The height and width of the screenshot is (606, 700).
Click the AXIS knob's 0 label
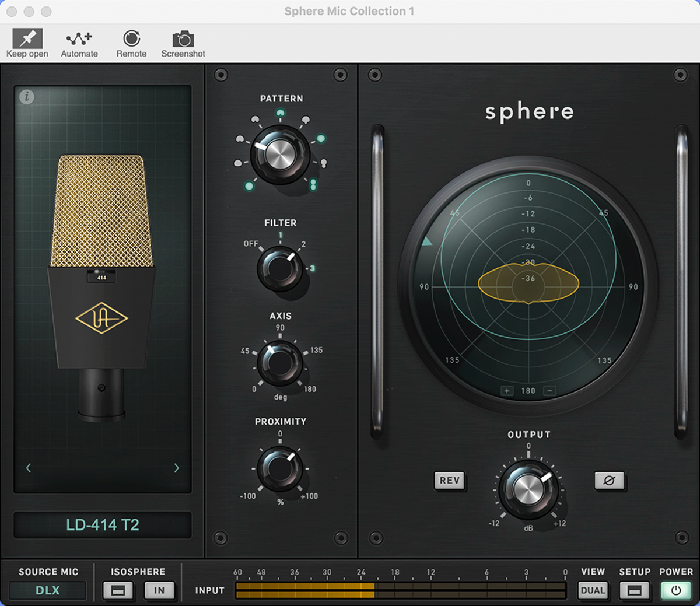click(254, 389)
